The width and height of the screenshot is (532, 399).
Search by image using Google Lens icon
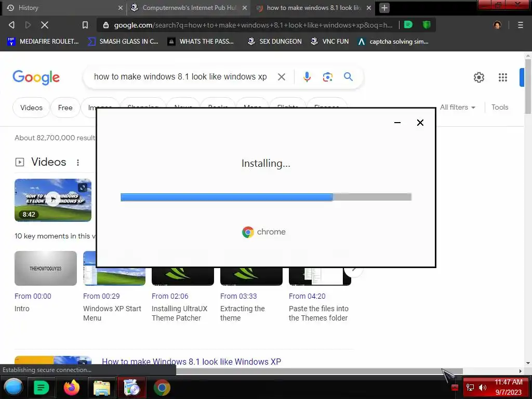click(x=327, y=77)
